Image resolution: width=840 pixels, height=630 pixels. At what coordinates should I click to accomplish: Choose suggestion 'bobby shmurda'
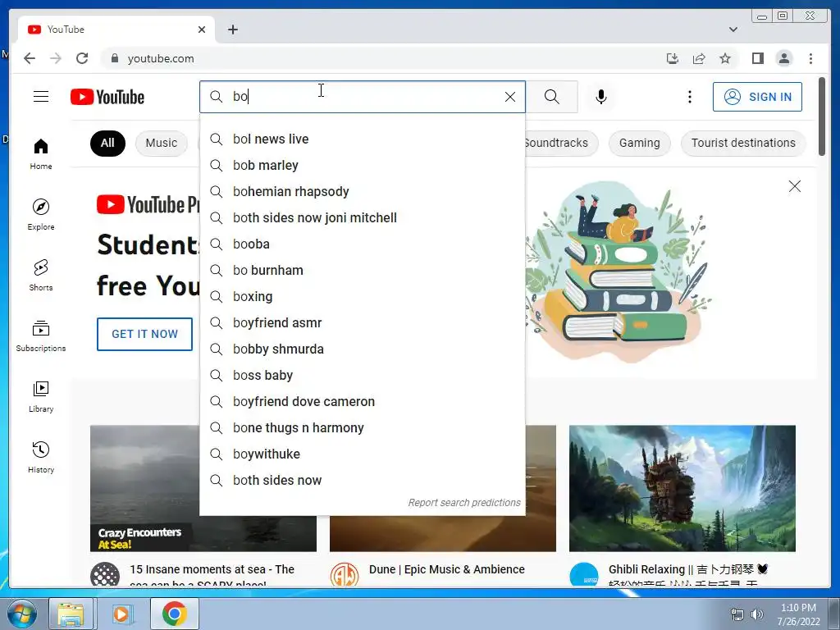(363, 349)
